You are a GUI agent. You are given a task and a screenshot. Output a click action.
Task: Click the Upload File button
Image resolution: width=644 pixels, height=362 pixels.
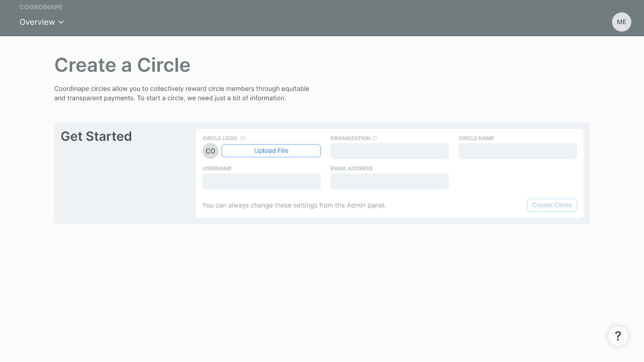click(x=271, y=150)
